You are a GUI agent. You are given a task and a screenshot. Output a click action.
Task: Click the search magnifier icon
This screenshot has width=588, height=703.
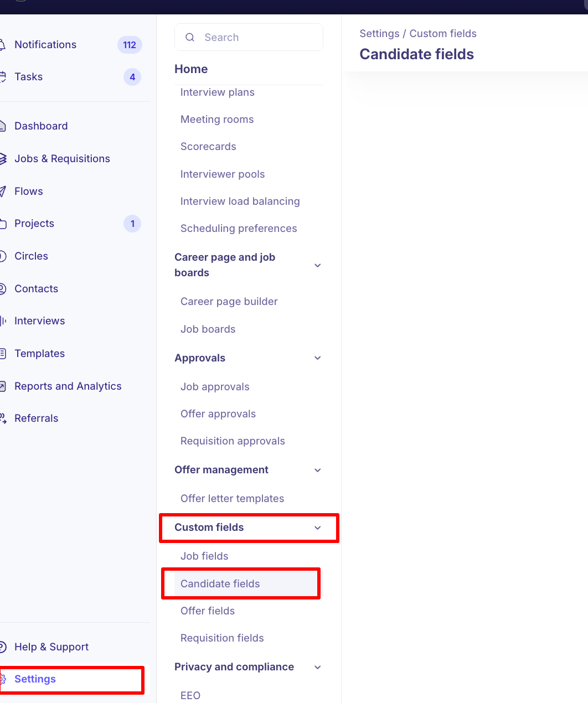[190, 38]
